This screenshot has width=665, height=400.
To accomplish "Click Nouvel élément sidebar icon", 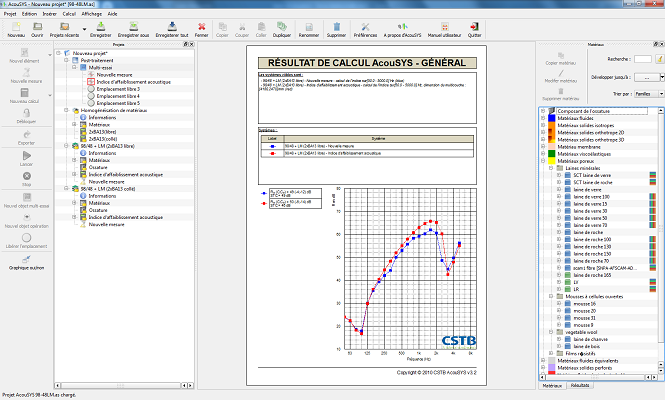I will tap(25, 53).
